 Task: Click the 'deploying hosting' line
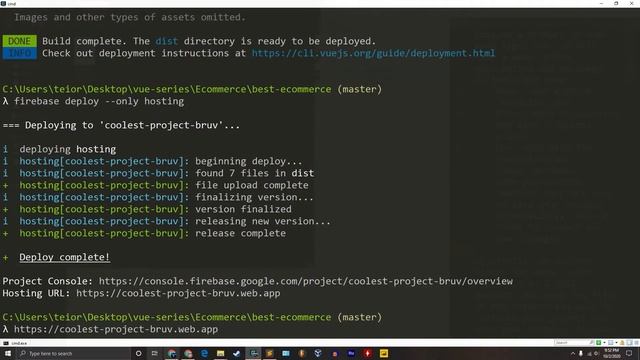68,149
